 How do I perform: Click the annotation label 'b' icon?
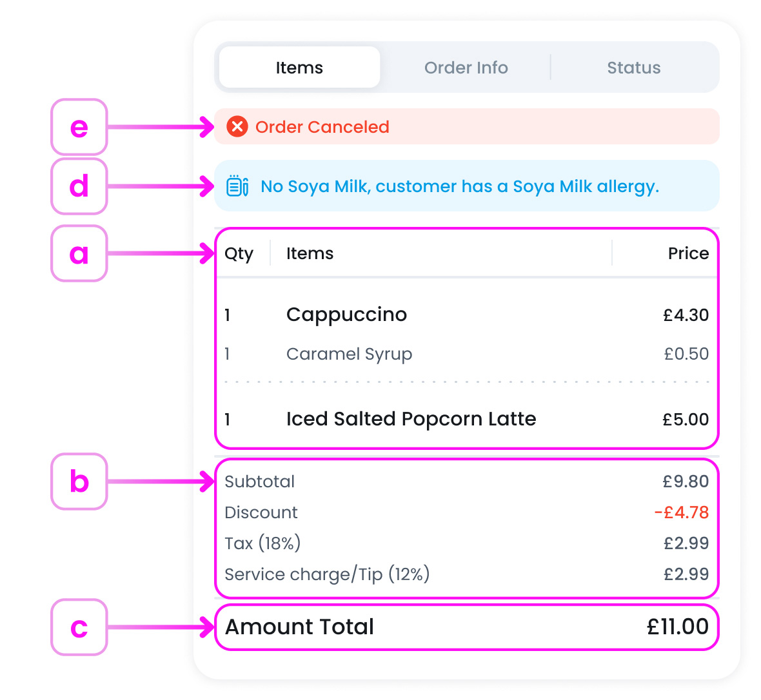click(x=79, y=481)
